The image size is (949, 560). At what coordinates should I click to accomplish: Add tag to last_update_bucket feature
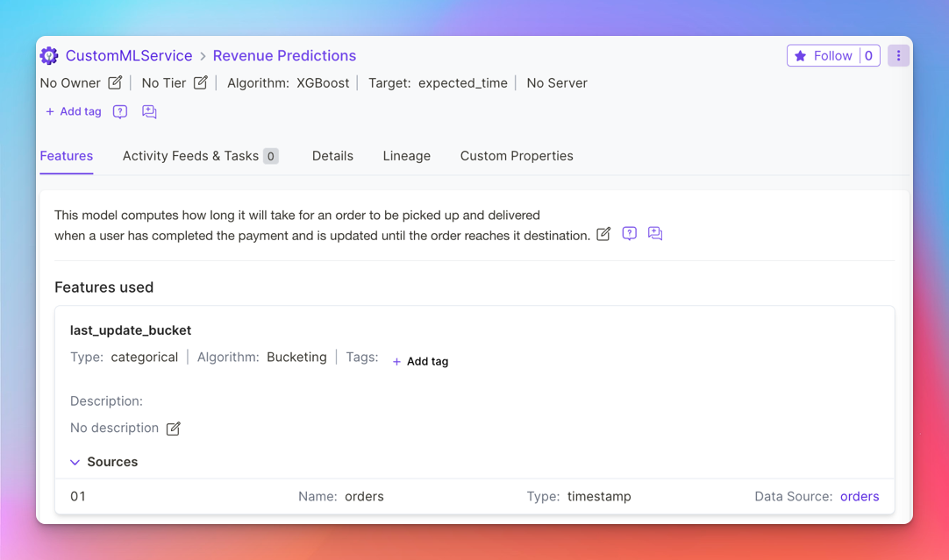(420, 361)
